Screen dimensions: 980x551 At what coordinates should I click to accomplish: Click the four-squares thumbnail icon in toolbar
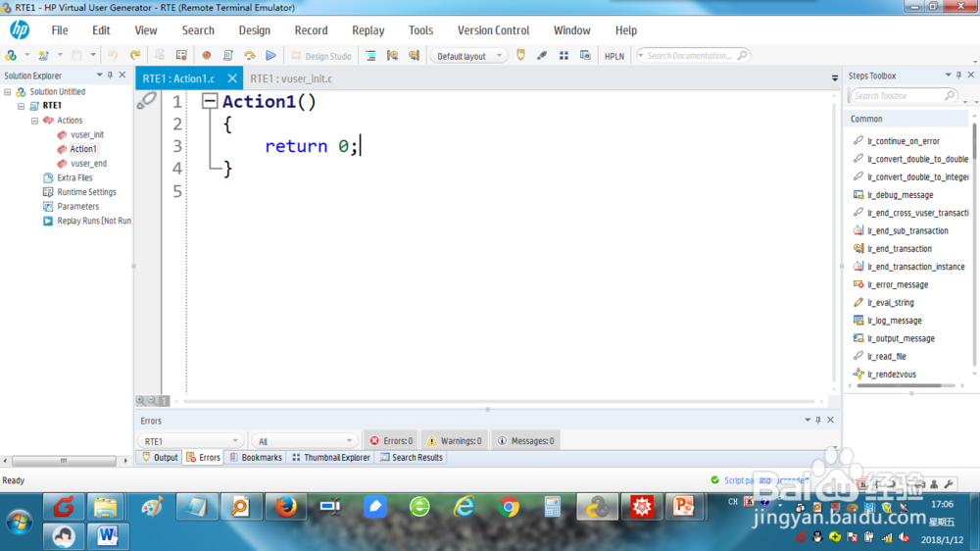click(563, 55)
